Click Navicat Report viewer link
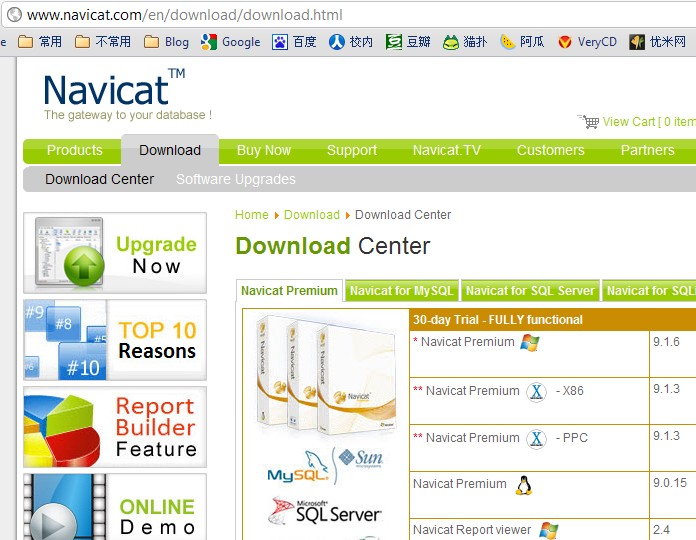The image size is (696, 540). pyautogui.click(x=472, y=530)
